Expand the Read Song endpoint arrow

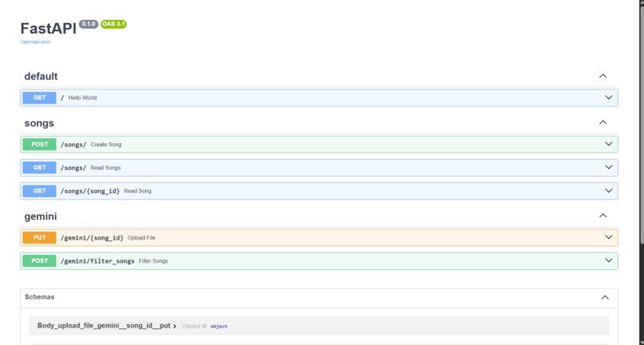coord(609,191)
